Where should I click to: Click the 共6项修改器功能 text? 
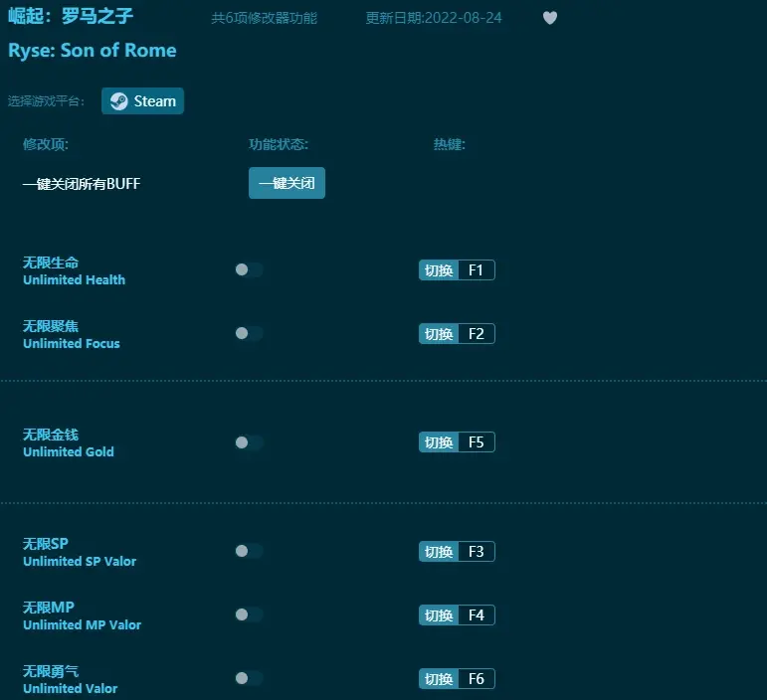(x=265, y=18)
